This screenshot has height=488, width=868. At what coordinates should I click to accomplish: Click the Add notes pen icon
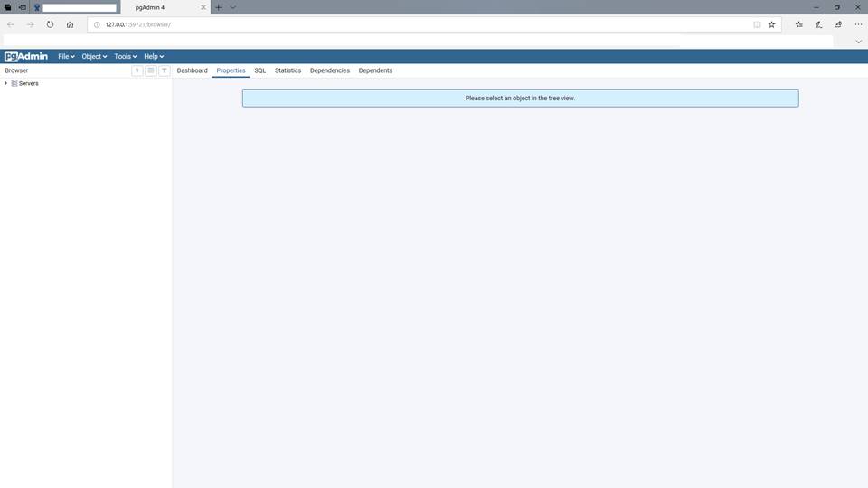click(x=818, y=24)
